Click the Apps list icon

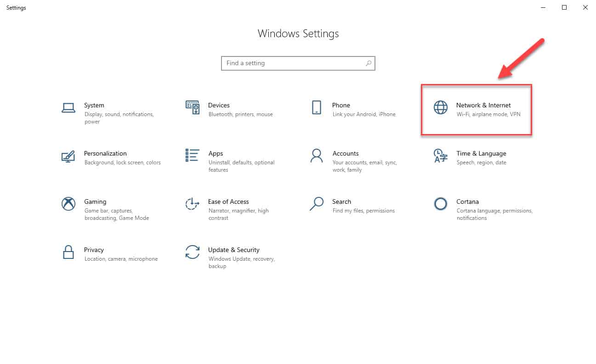pos(193,156)
